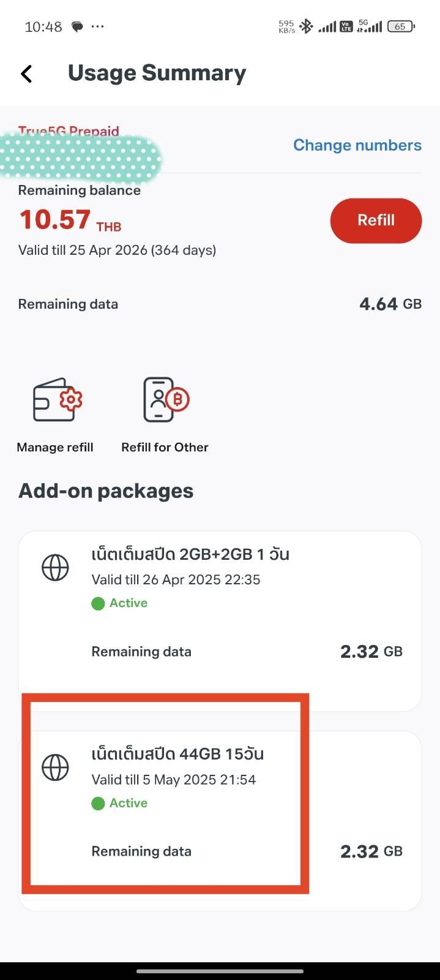This screenshot has width=440, height=980.
Task: Tap the Change numbers link
Action: tap(357, 145)
